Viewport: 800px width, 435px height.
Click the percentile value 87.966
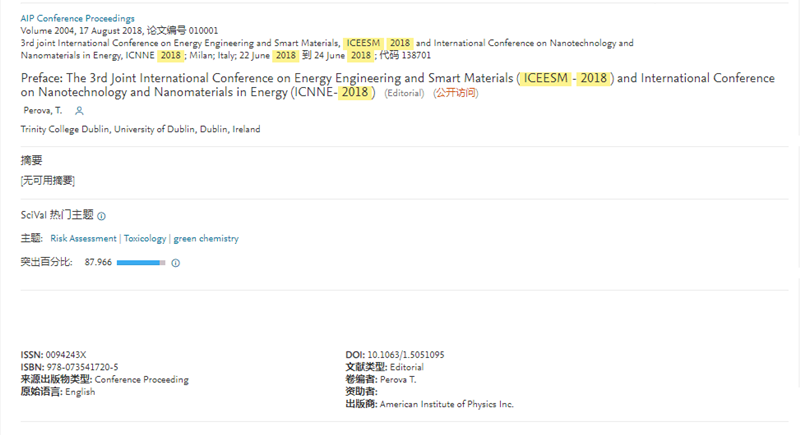(x=98, y=263)
